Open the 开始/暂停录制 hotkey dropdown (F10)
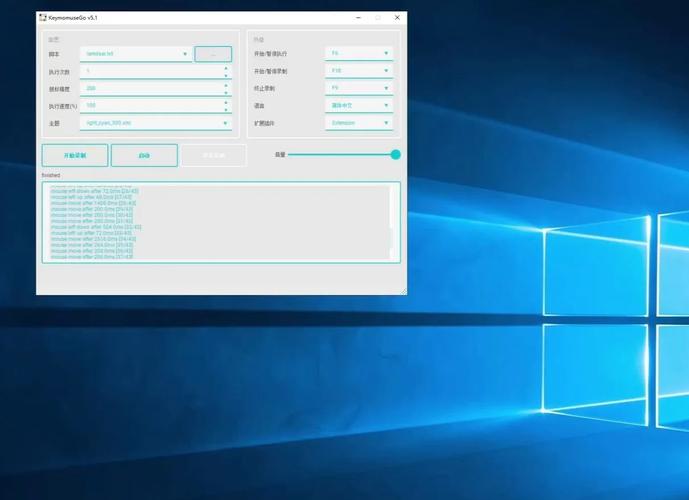689x500 pixels. (386, 71)
